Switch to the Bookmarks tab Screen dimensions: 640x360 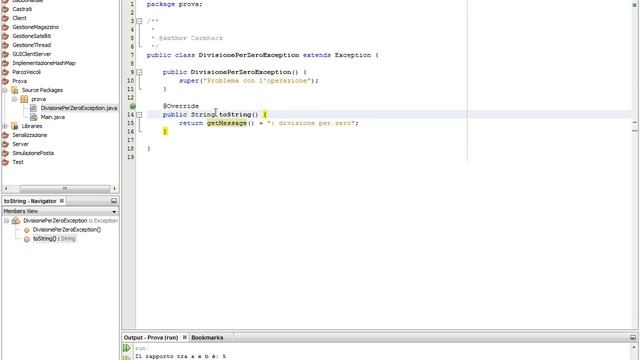pyautogui.click(x=207, y=338)
